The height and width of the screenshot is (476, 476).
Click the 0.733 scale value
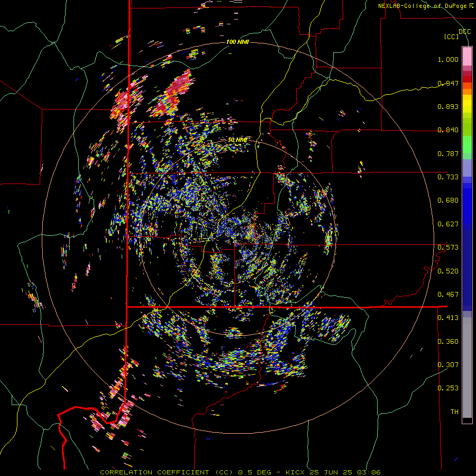click(448, 177)
